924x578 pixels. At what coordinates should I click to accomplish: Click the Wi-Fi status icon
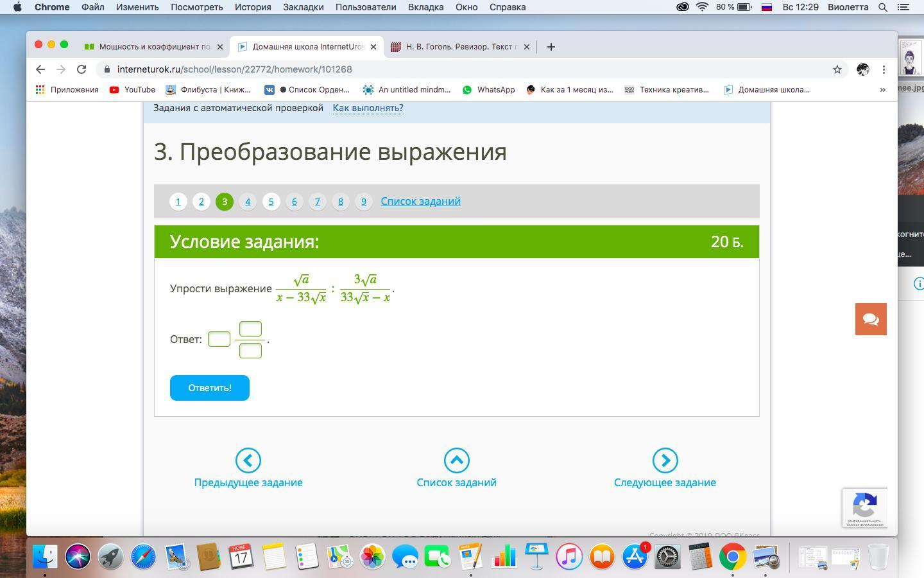click(x=702, y=7)
